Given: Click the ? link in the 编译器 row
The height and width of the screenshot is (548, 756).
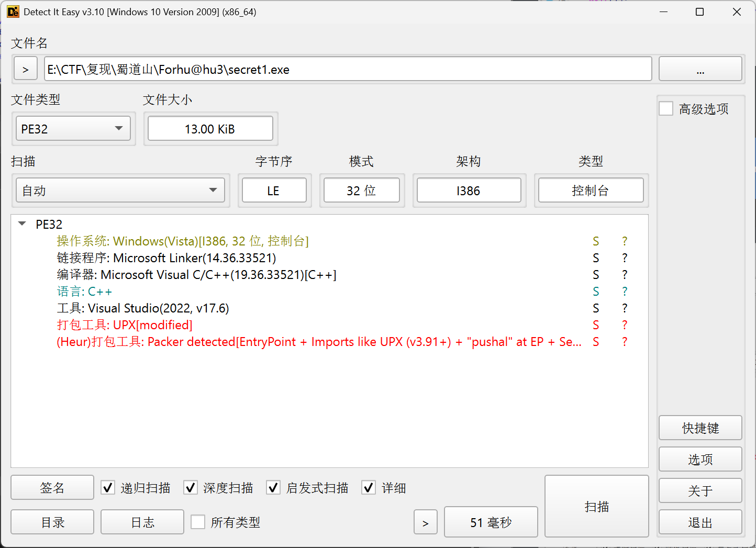Looking at the screenshot, I should click(x=625, y=274).
